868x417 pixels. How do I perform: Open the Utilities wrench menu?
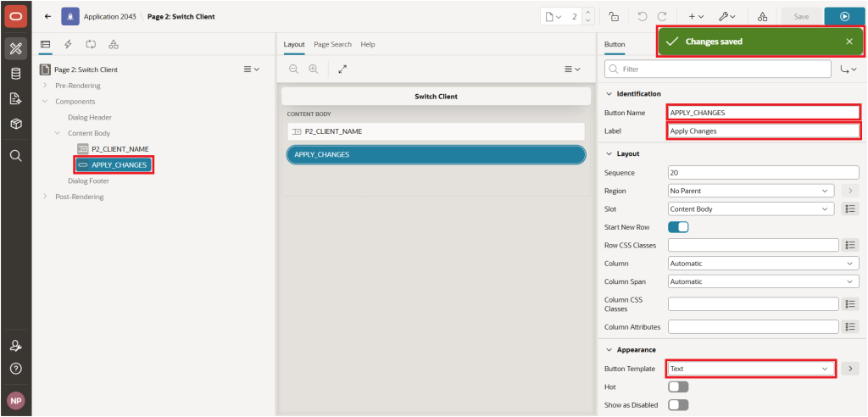726,17
